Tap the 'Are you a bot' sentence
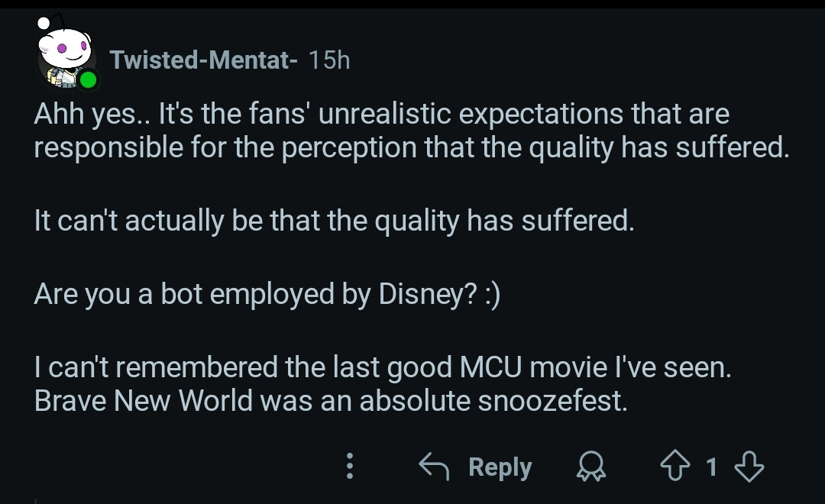The height and width of the screenshot is (504, 825). [x=267, y=296]
